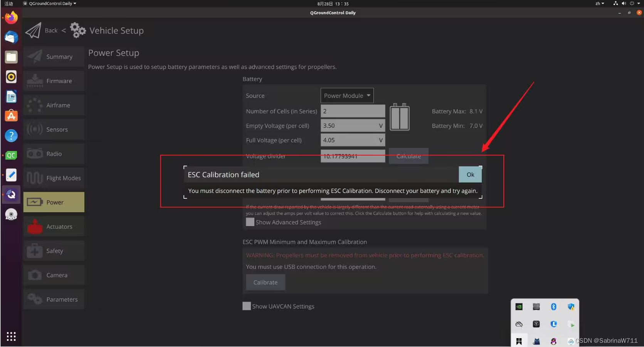Open the Summary setup page
This screenshot has width=644, height=347.
(54, 57)
